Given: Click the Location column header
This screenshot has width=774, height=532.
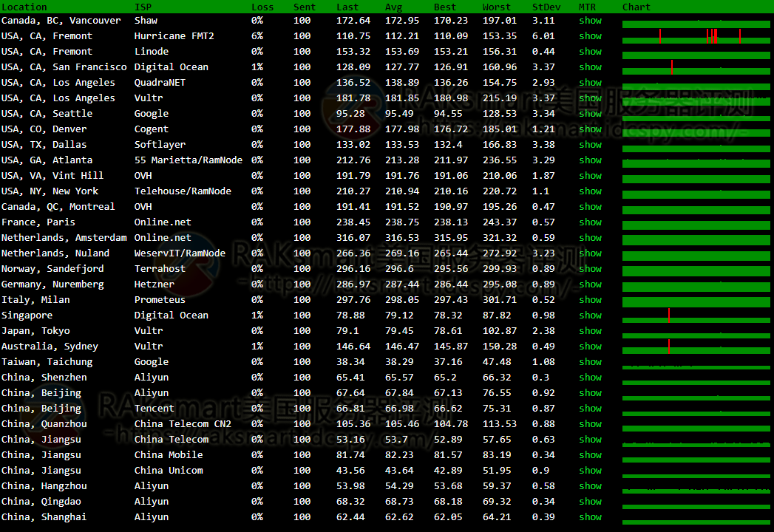Looking at the screenshot, I should [24, 7].
